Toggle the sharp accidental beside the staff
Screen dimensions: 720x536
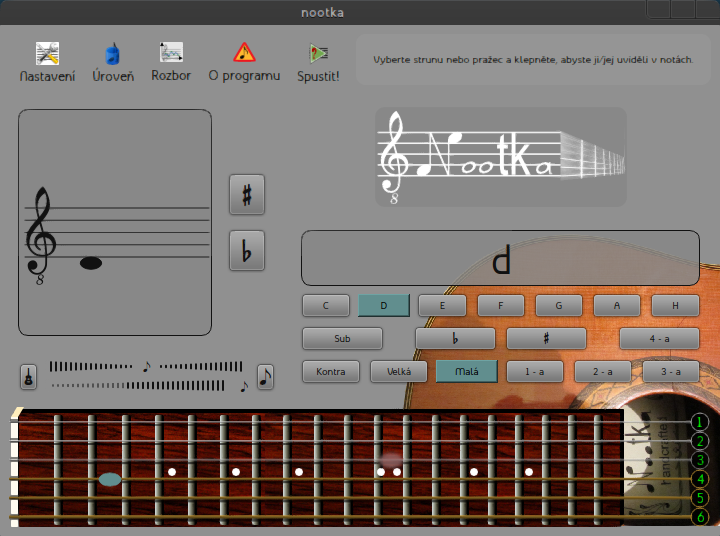pos(247,194)
